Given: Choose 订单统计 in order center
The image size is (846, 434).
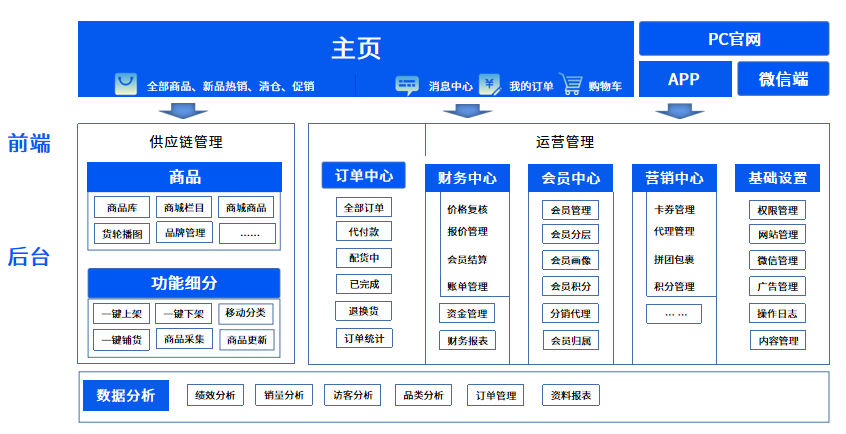Looking at the screenshot, I should (x=364, y=338).
